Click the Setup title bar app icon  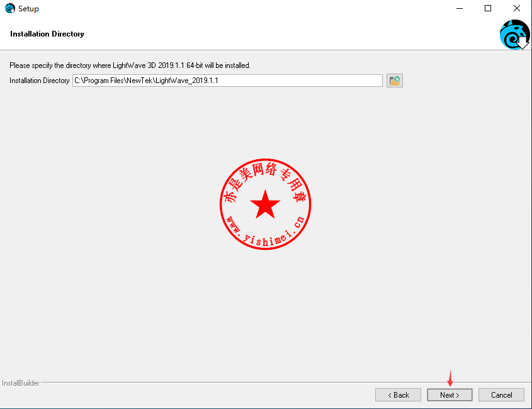pyautogui.click(x=10, y=8)
